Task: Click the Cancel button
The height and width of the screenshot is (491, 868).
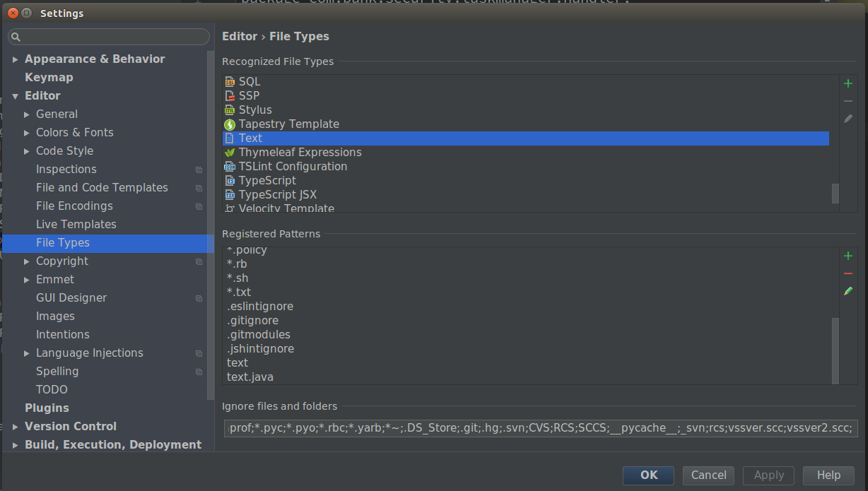Action: [708, 475]
